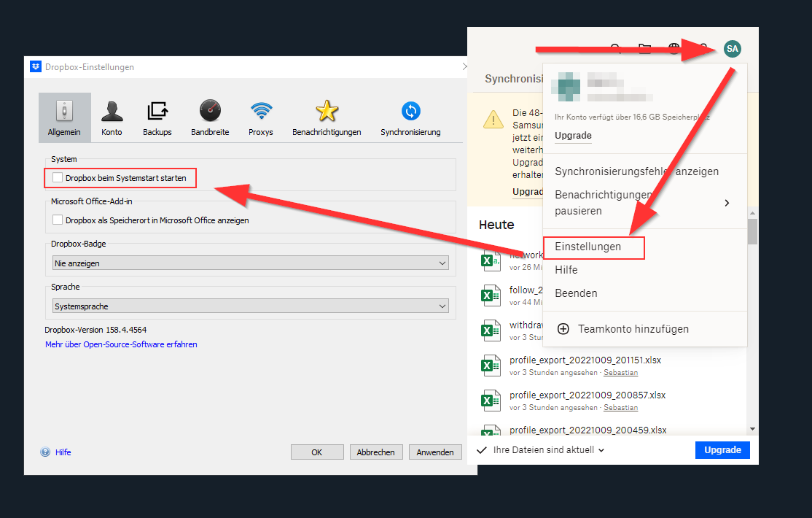Click the Benachrichtigungen star icon
This screenshot has width=812, height=518.
tap(327, 118)
